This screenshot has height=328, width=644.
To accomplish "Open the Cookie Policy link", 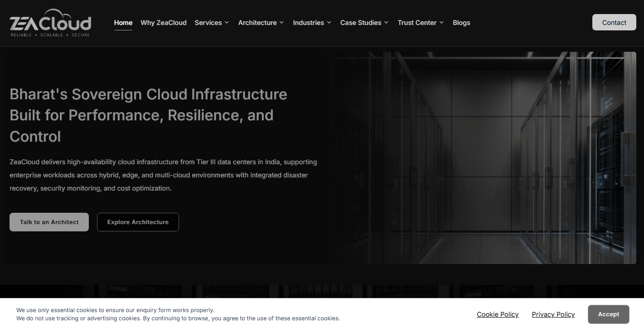I will 498,314.
